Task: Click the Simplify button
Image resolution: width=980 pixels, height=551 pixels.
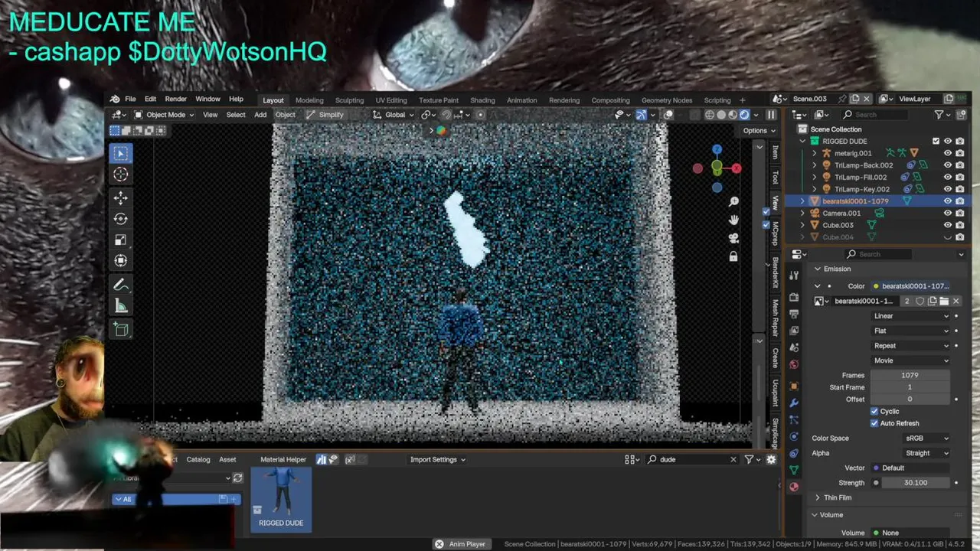Action: [325, 115]
